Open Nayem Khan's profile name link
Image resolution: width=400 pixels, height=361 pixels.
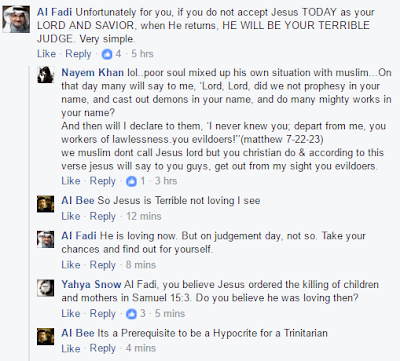pos(92,73)
